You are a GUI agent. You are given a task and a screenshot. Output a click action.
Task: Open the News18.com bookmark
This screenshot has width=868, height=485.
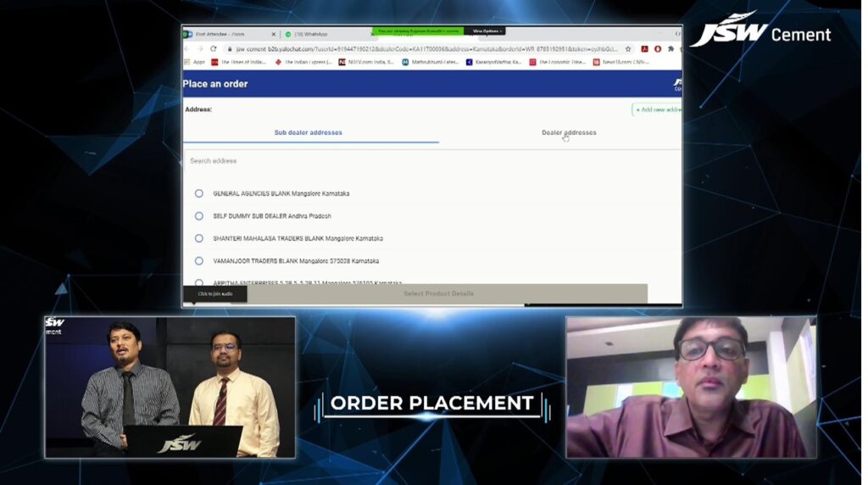621,62
